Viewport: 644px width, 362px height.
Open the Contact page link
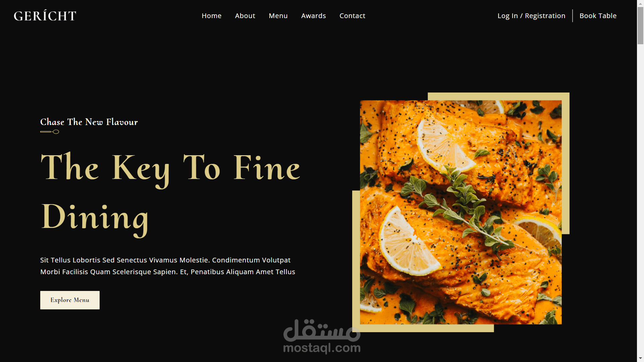click(x=352, y=16)
